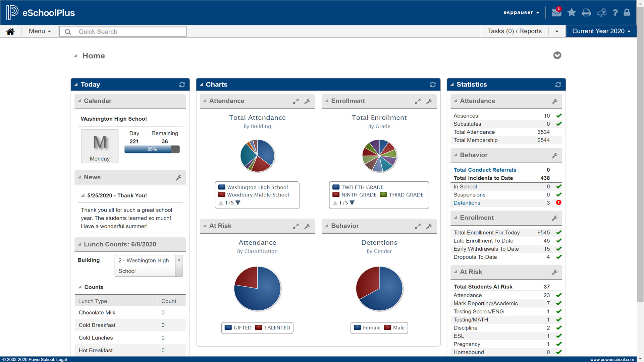
Task: Click the checkmark beside Dropouts To Date
Action: 559,257
